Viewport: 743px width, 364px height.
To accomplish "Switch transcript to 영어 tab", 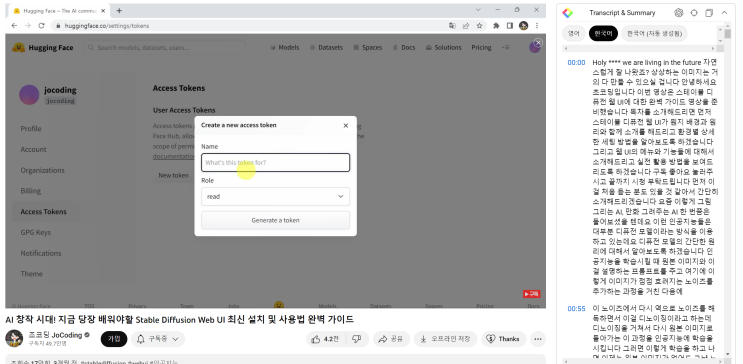I will (573, 34).
